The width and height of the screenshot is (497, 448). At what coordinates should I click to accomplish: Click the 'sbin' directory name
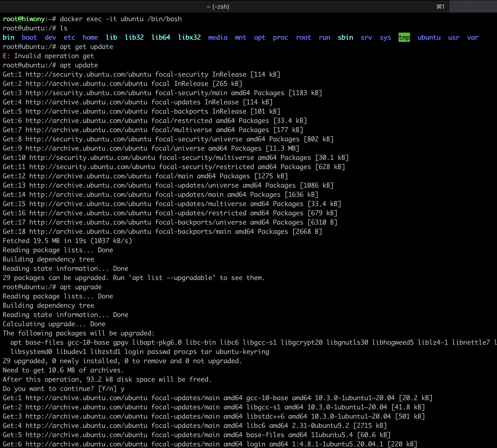pos(345,38)
